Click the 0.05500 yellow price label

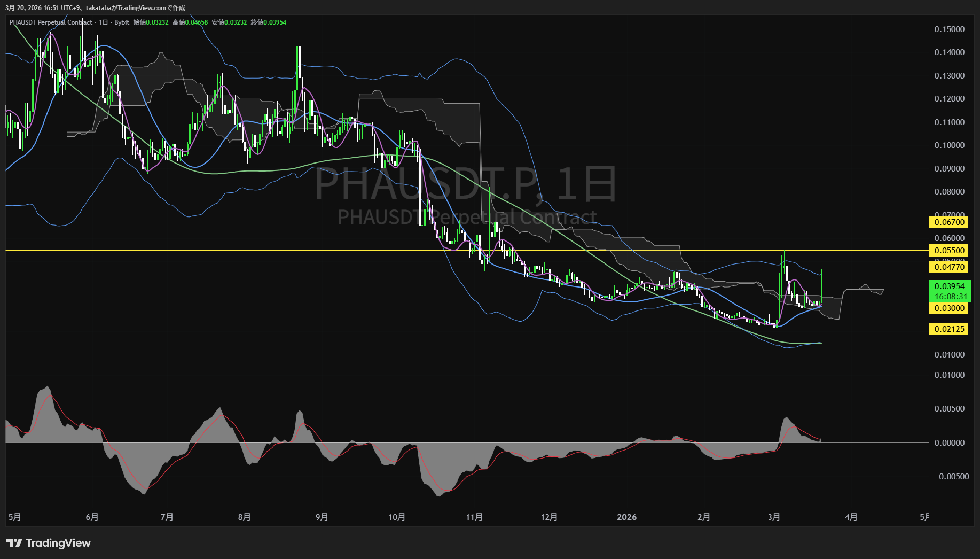pos(949,251)
